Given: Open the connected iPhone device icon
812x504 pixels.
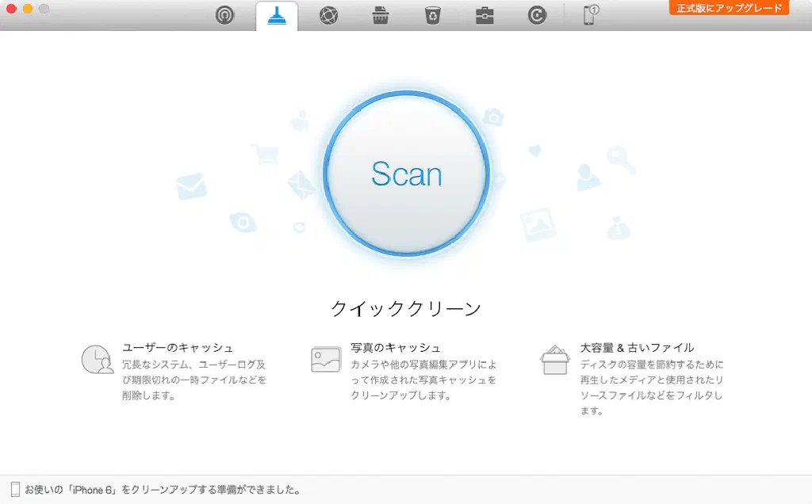Looking at the screenshot, I should point(590,15).
